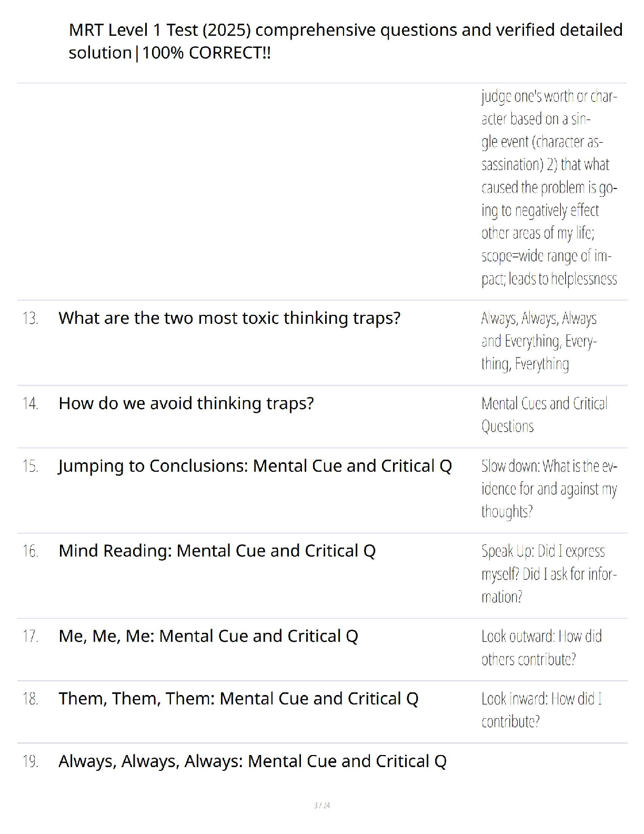Click 'Look outward: How did others contribute?'
The image size is (644, 834).
tap(541, 648)
